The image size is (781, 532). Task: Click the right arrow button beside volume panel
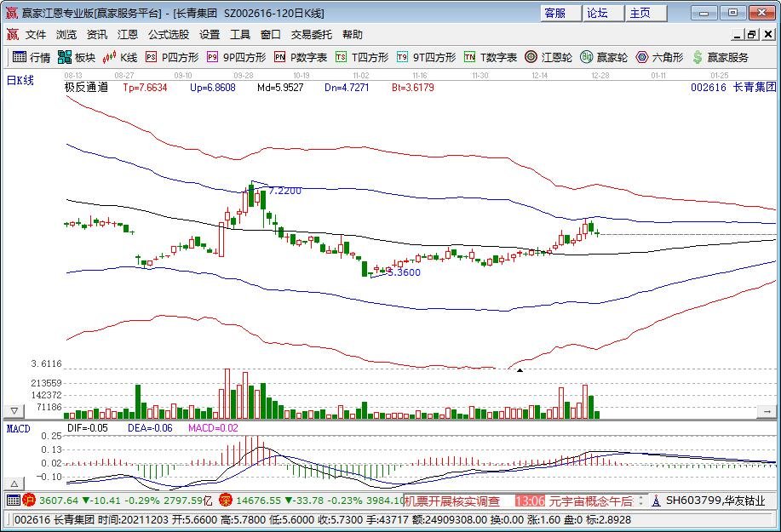click(767, 412)
